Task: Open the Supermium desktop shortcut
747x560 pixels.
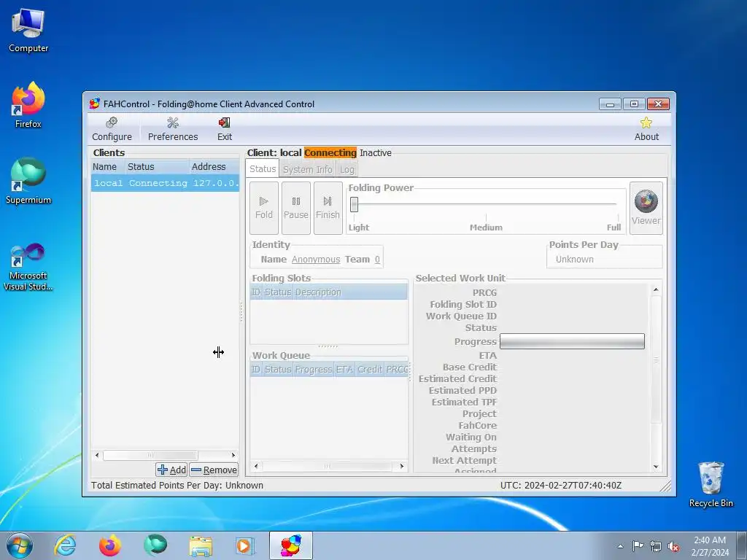Action: click(x=28, y=182)
